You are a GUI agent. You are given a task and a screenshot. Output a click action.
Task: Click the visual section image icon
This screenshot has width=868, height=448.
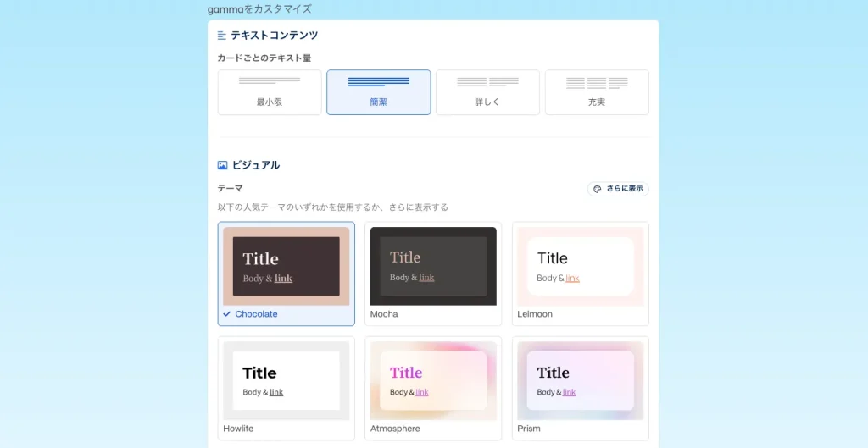(223, 165)
